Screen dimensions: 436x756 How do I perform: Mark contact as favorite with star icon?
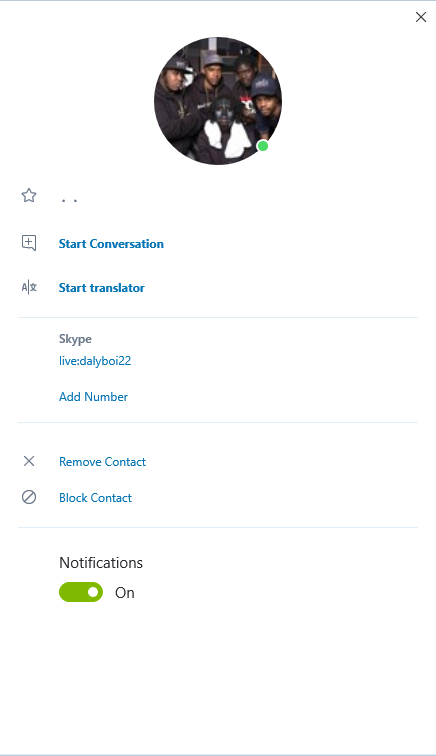pyautogui.click(x=29, y=195)
